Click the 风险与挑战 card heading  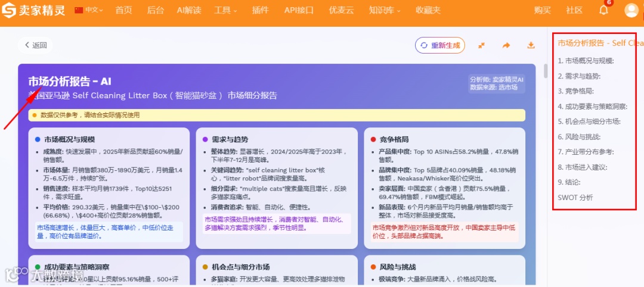point(398,267)
